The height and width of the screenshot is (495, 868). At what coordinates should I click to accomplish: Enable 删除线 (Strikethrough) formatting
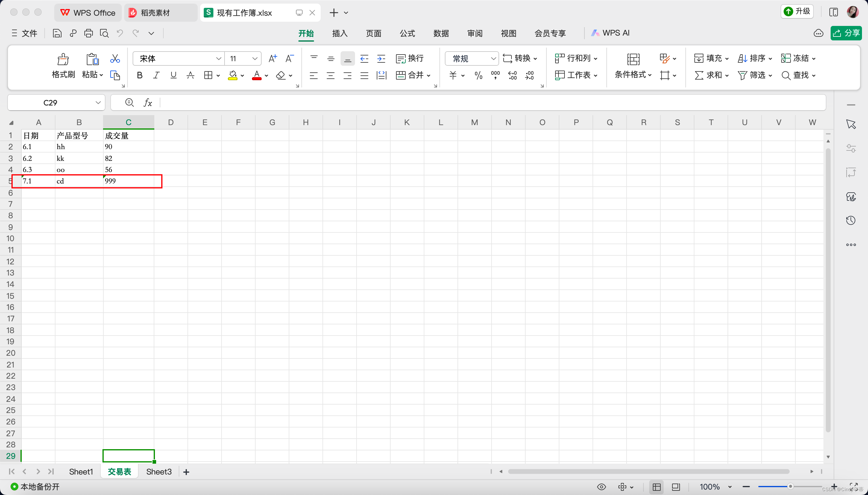click(x=190, y=75)
